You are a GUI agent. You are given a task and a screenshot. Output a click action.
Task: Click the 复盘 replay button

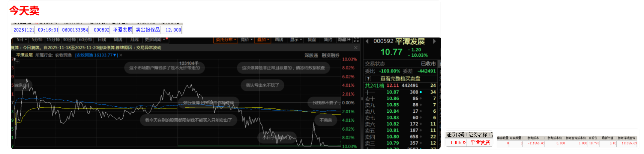pyautogui.click(x=312, y=40)
